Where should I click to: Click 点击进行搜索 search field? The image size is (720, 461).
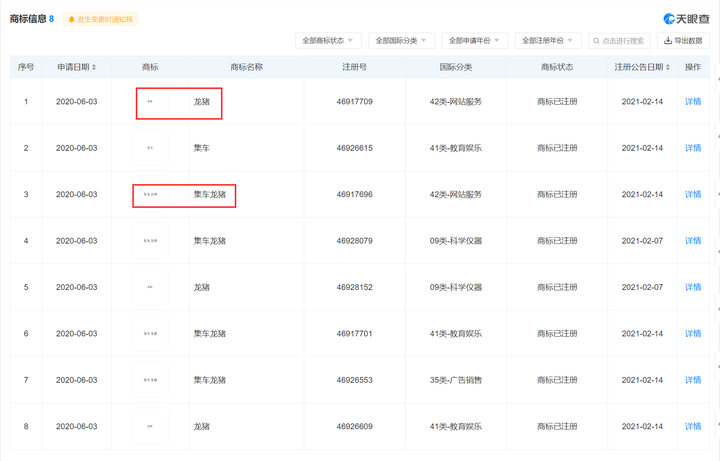click(619, 40)
